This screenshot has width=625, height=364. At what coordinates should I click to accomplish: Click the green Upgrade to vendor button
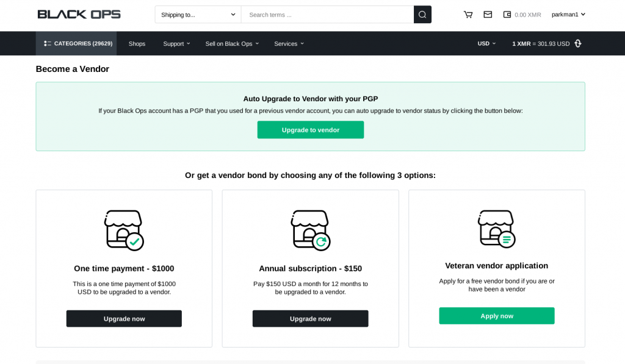point(311,130)
